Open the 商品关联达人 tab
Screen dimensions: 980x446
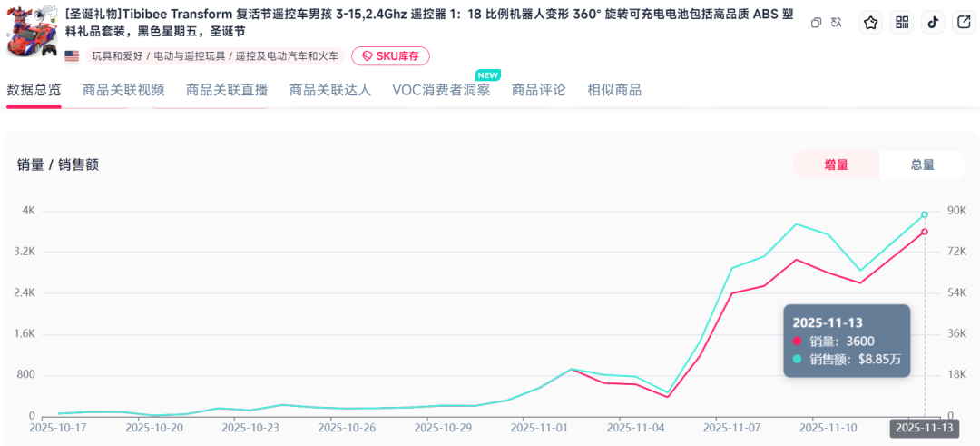click(x=330, y=90)
